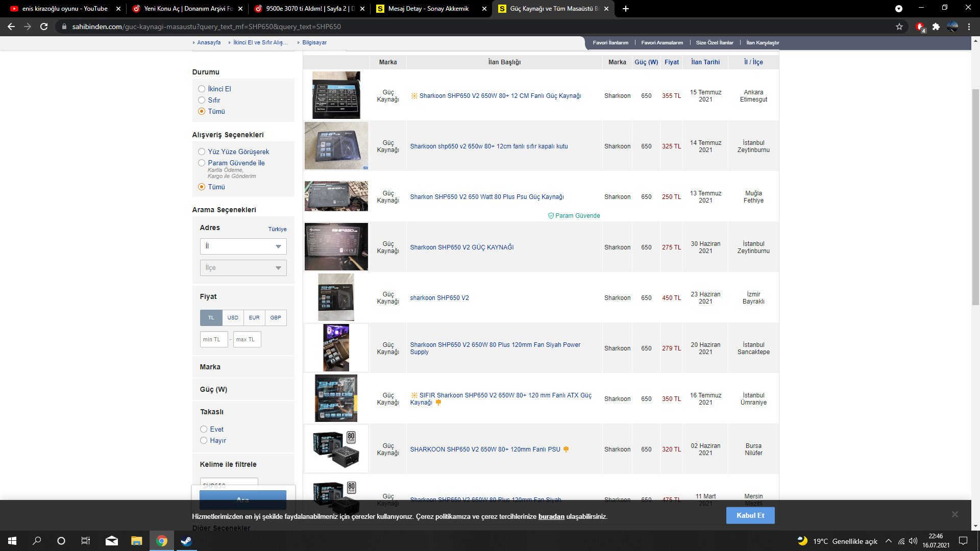This screenshot has width=980, height=551.
Task: Select Tümü radio under Durumu
Action: point(202,111)
